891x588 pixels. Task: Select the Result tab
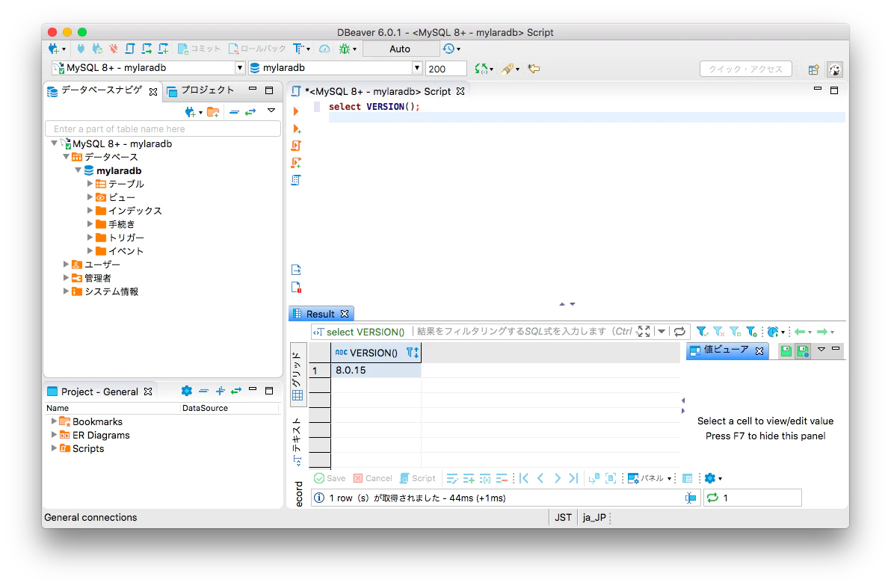point(321,314)
